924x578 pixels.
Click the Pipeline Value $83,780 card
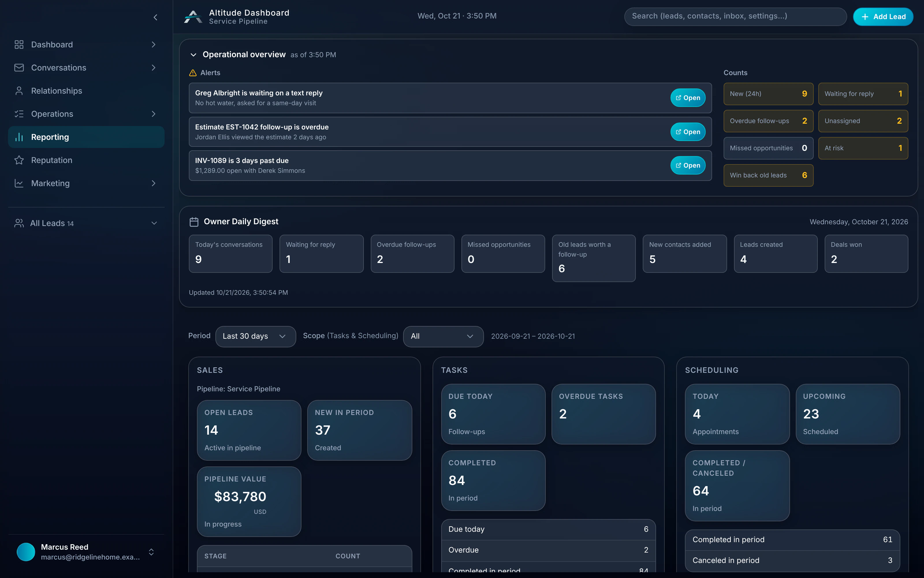(x=249, y=501)
